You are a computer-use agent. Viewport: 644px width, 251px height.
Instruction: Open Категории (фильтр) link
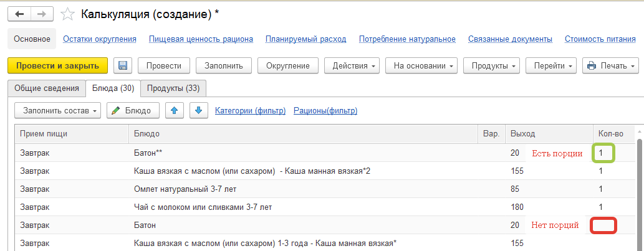(x=250, y=110)
